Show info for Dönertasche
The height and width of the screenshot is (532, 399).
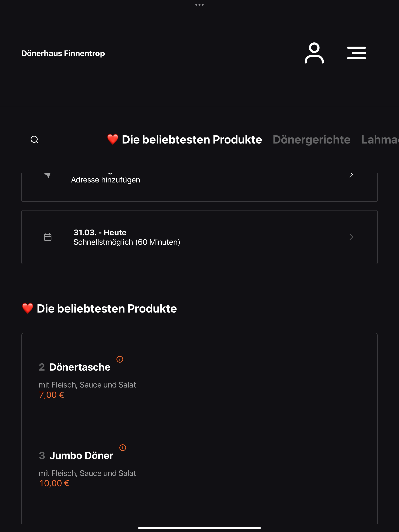(x=120, y=359)
